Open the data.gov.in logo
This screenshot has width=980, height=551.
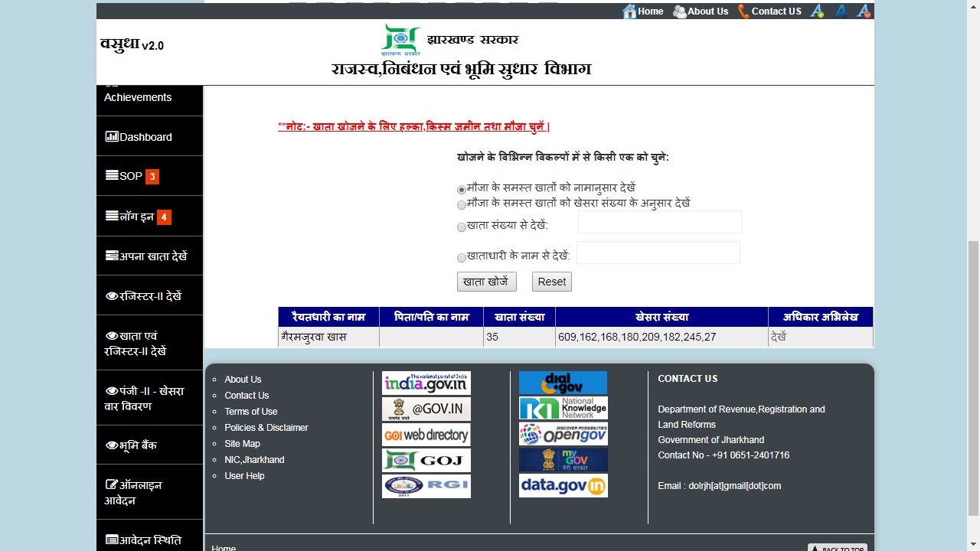click(x=563, y=485)
